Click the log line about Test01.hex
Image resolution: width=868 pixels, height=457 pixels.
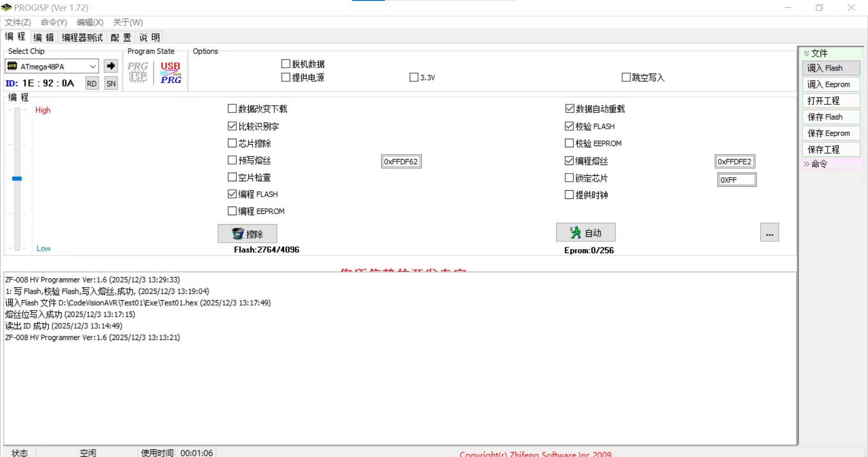[x=138, y=303]
